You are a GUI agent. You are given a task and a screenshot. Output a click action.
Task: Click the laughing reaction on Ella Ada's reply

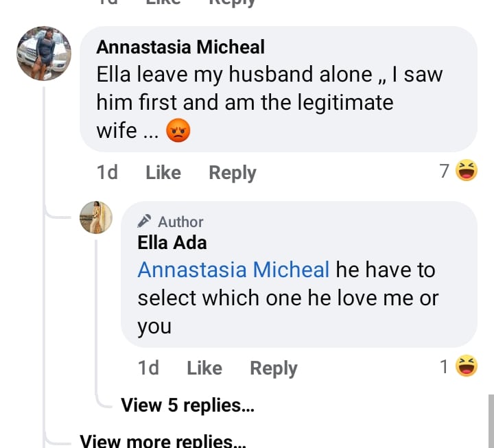[x=467, y=367]
